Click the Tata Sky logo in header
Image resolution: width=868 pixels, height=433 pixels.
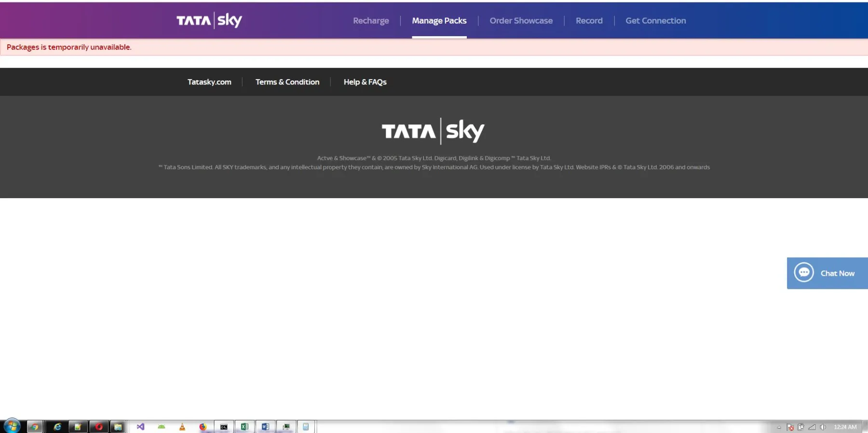coord(209,20)
